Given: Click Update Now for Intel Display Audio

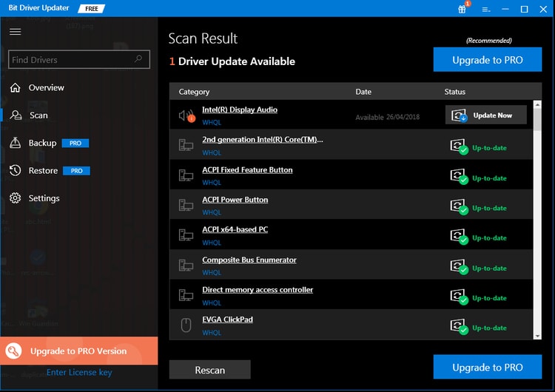Looking at the screenshot, I should pyautogui.click(x=485, y=115).
